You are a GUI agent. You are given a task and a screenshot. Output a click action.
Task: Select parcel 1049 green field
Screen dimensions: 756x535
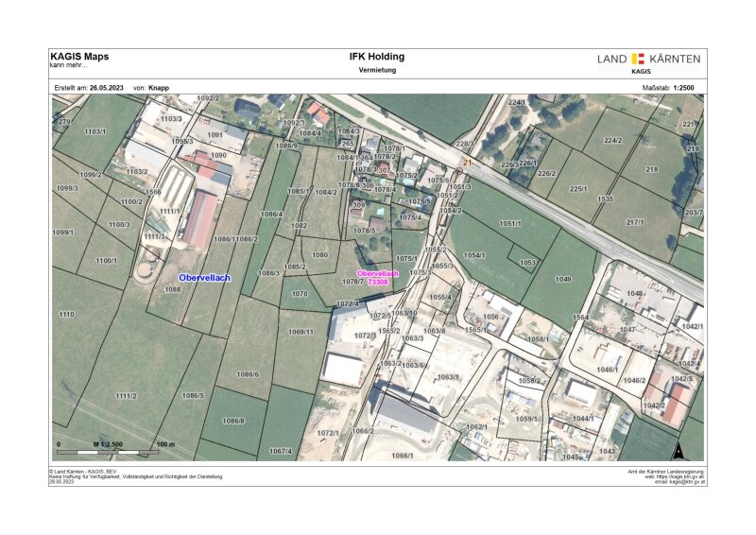pos(563,280)
